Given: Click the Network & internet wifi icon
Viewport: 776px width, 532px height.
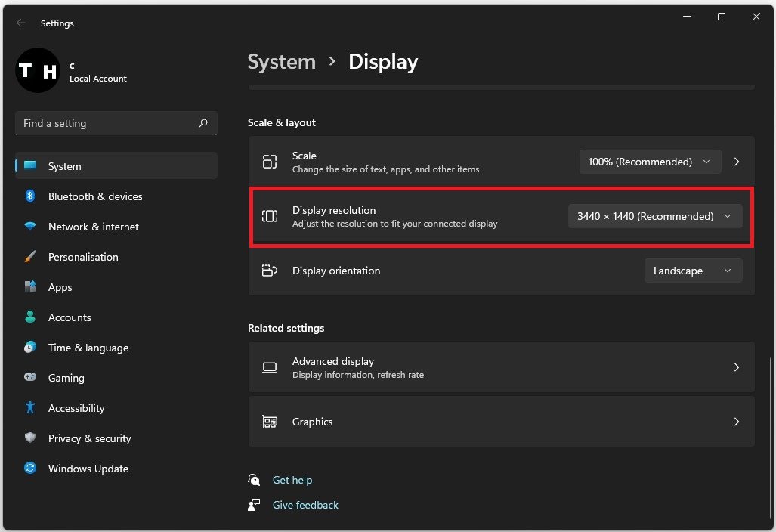Looking at the screenshot, I should (30, 227).
